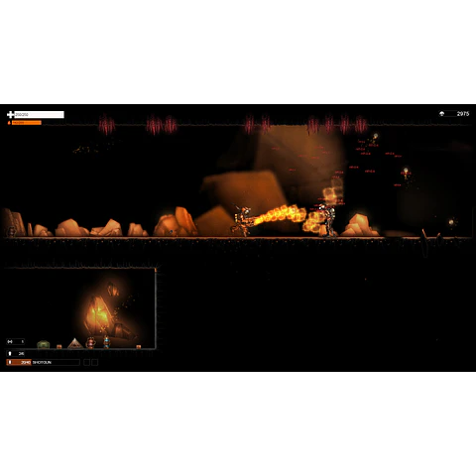
Task: Click the green supply crate in lower room
Action: 44,345
